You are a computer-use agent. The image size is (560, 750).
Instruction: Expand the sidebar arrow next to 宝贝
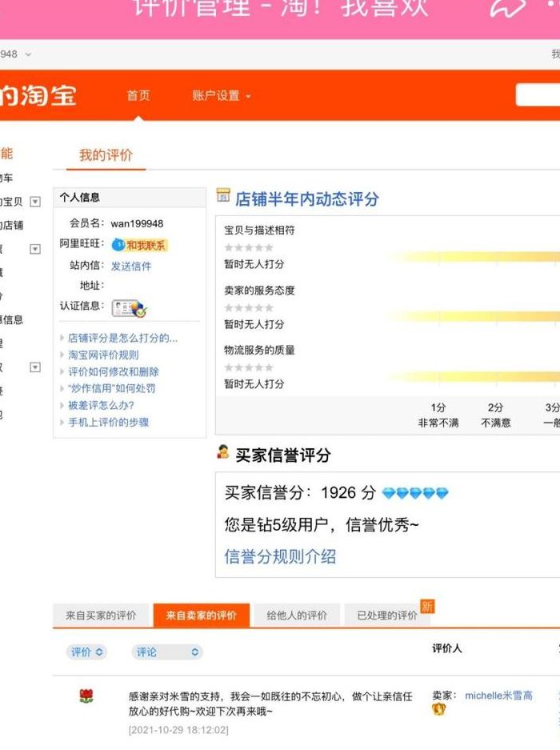point(35,202)
